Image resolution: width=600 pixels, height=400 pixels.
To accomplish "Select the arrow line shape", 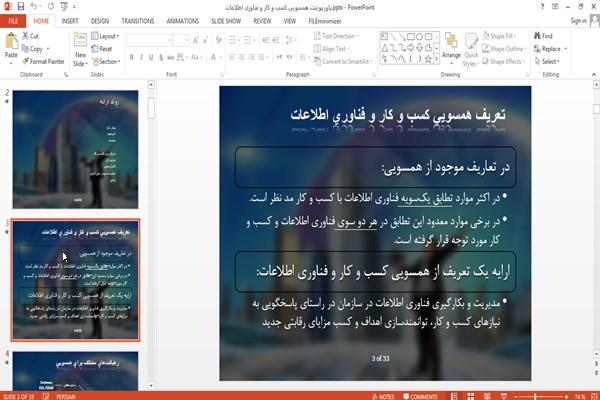I will point(402,36).
